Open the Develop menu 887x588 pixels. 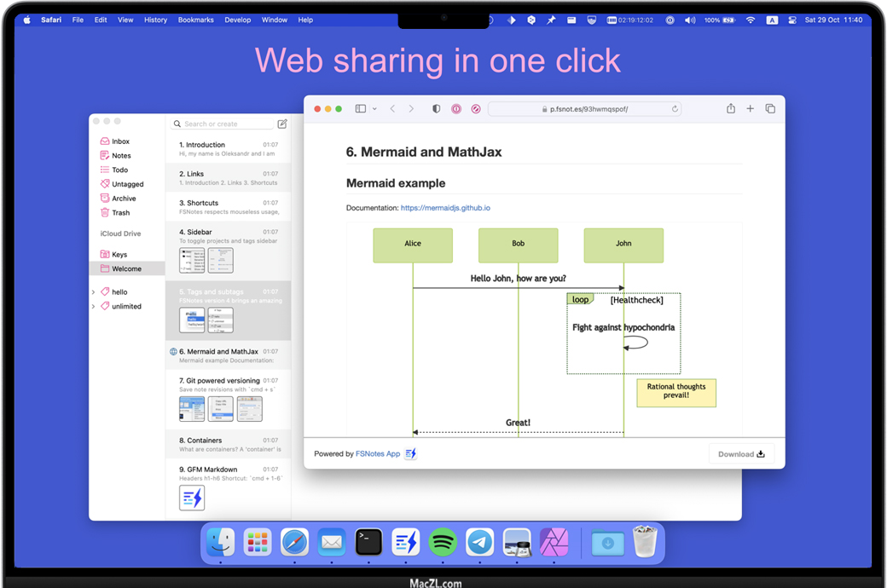(x=237, y=20)
